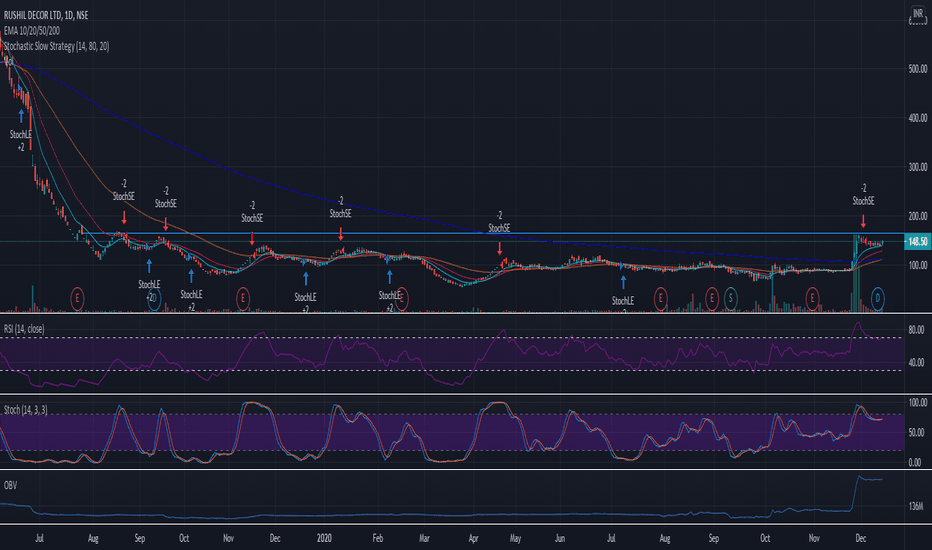The width and height of the screenshot is (932, 550).
Task: Click the Feb label on time axis
Action: pyautogui.click(x=377, y=538)
